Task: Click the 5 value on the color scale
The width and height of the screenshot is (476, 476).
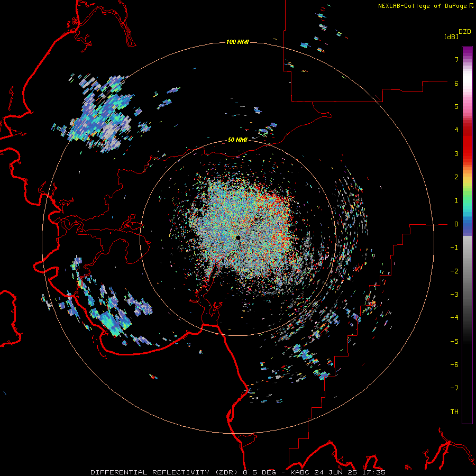Action: [456, 106]
